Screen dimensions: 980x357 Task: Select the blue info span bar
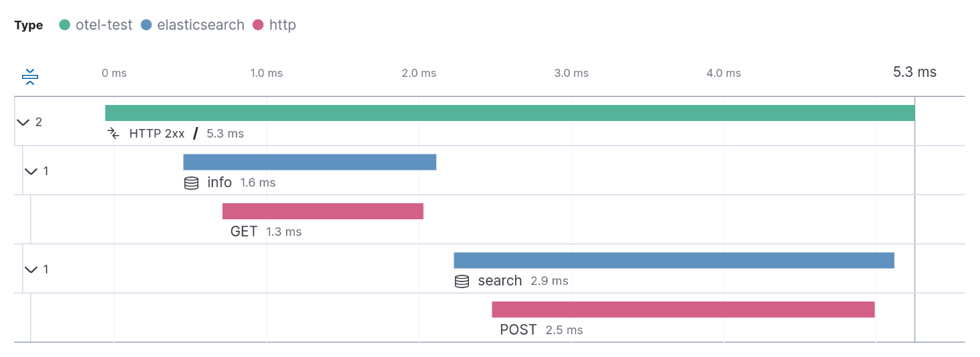tap(309, 162)
